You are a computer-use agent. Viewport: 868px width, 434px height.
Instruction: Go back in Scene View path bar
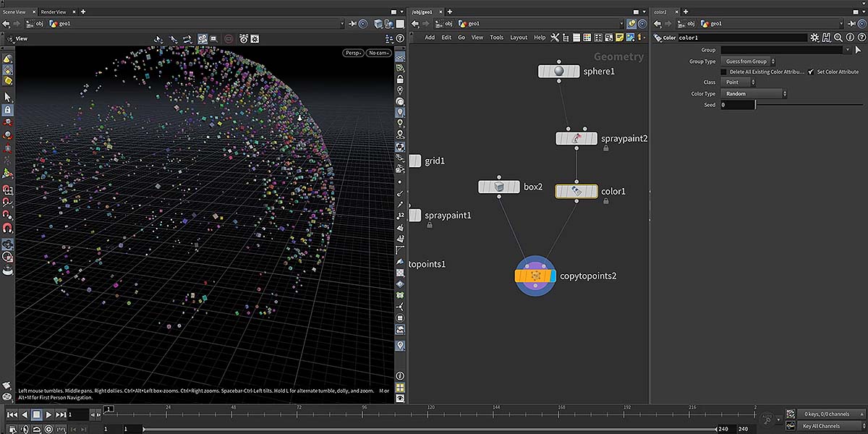(x=6, y=23)
